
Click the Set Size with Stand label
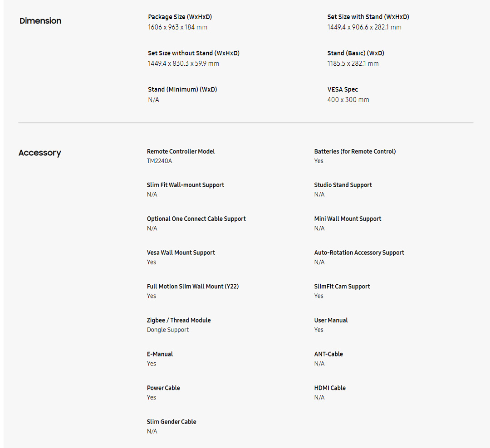click(368, 17)
